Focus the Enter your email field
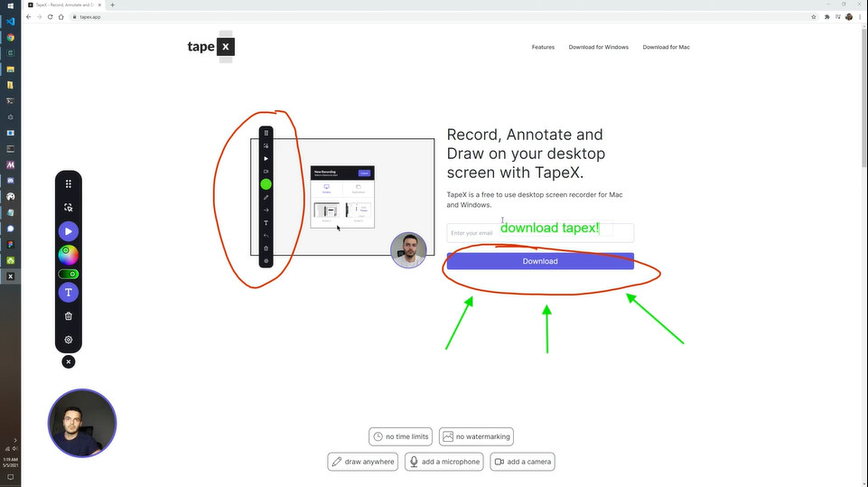 click(x=540, y=233)
